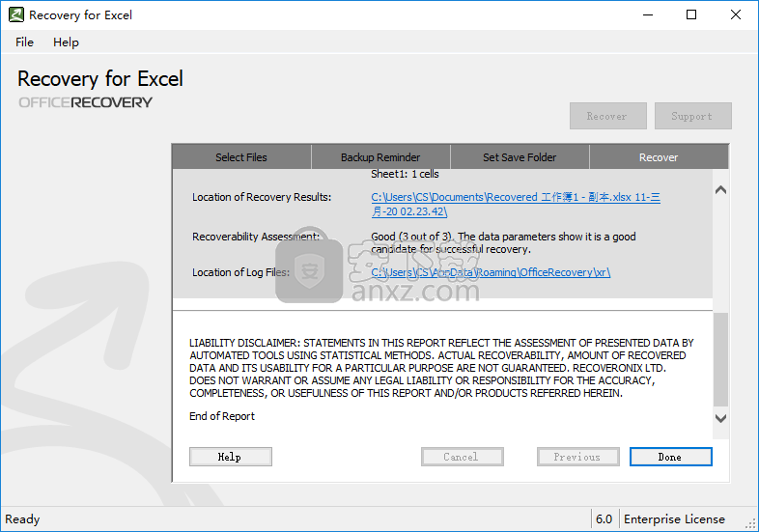
Task: Click the 'Recoverability Assessment:' label
Action: point(256,237)
